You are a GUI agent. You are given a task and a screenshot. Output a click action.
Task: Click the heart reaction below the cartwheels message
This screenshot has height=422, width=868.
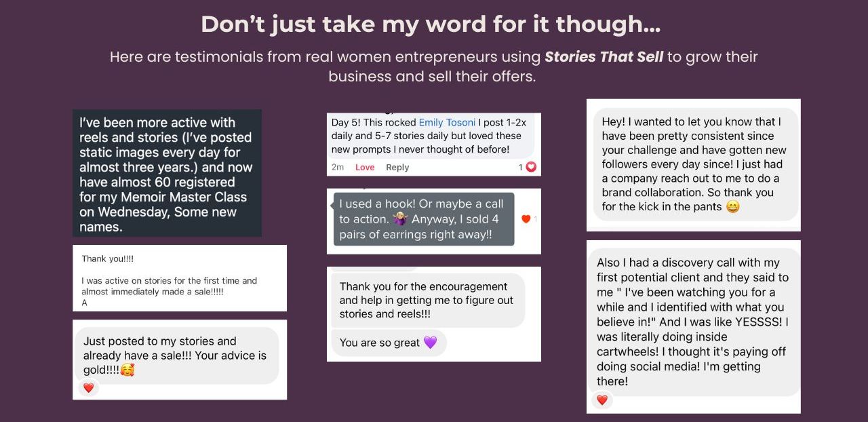602,400
